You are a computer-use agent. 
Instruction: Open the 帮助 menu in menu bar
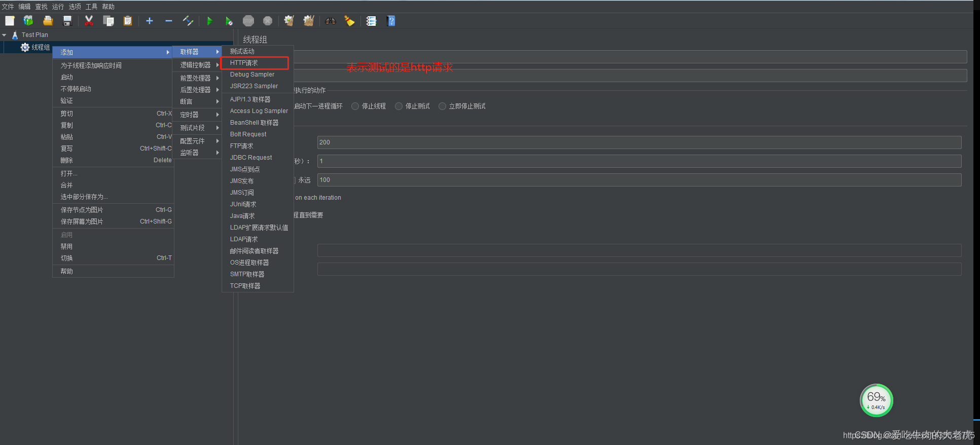108,7
